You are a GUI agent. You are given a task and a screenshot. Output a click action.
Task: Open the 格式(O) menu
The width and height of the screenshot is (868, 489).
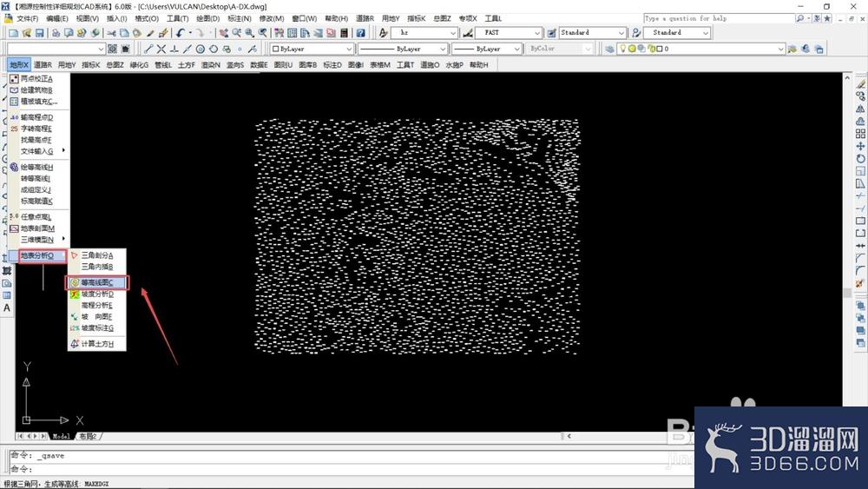(147, 19)
